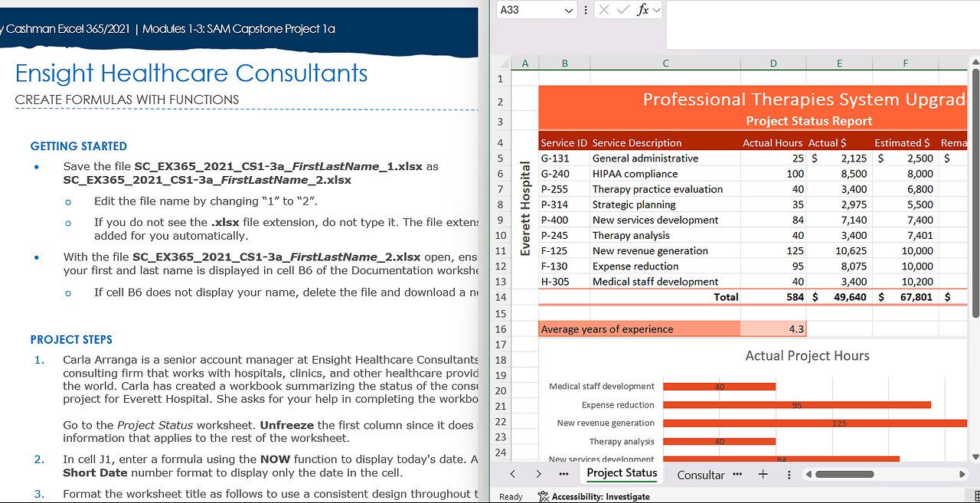Click the vertical scrollbar down arrow

tap(975, 457)
